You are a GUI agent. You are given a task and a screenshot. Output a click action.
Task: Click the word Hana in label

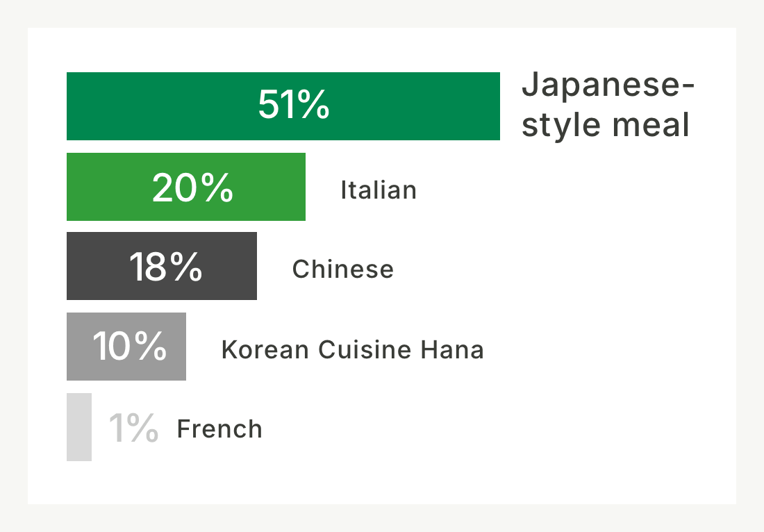pyautogui.click(x=452, y=350)
